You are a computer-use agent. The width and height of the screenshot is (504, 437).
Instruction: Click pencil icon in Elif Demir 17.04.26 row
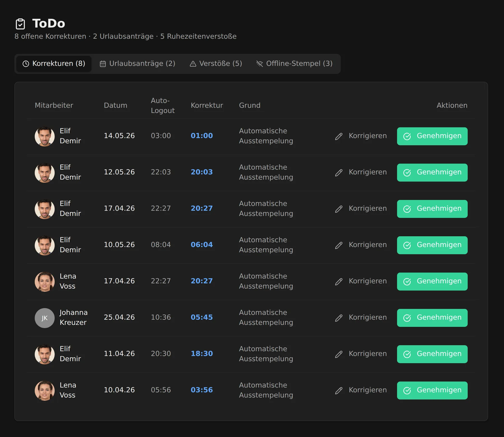tap(339, 209)
